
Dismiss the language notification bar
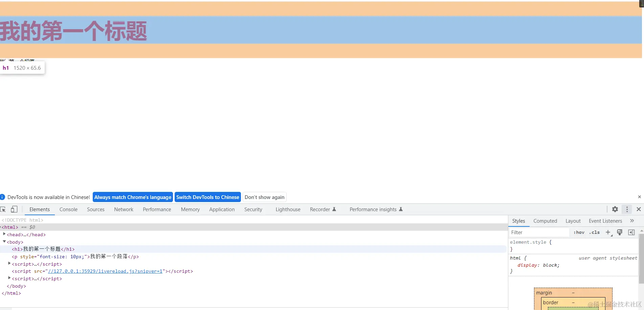click(639, 197)
